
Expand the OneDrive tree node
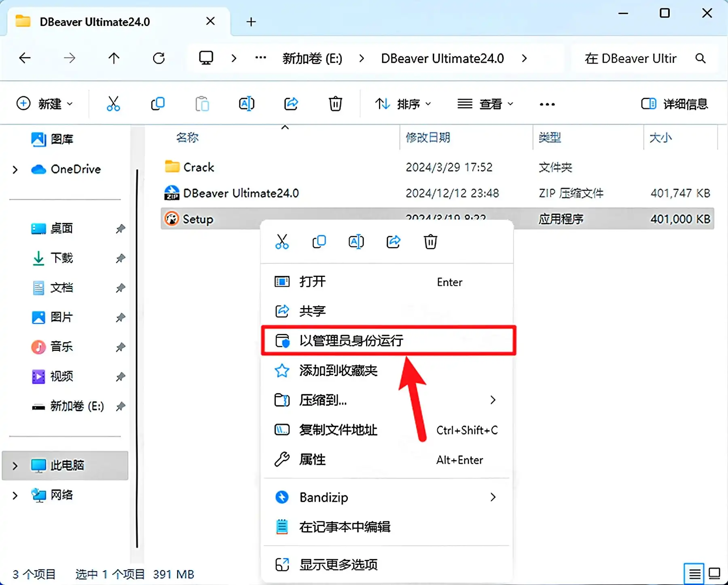15,169
